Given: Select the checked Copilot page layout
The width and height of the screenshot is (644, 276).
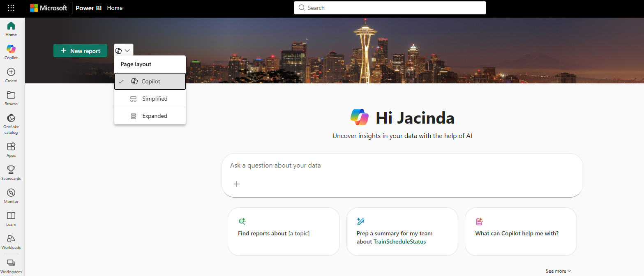Looking at the screenshot, I should pos(150,81).
